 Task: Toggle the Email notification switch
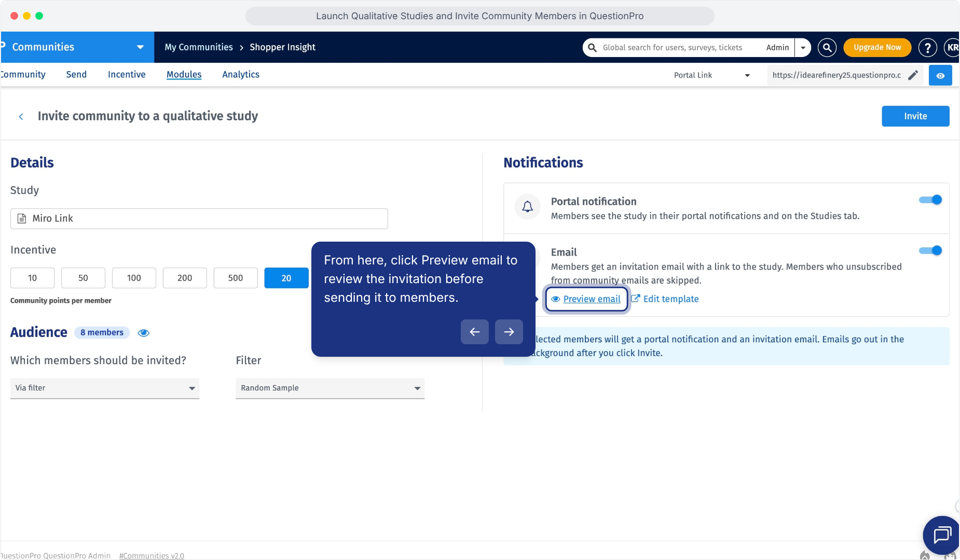(930, 250)
